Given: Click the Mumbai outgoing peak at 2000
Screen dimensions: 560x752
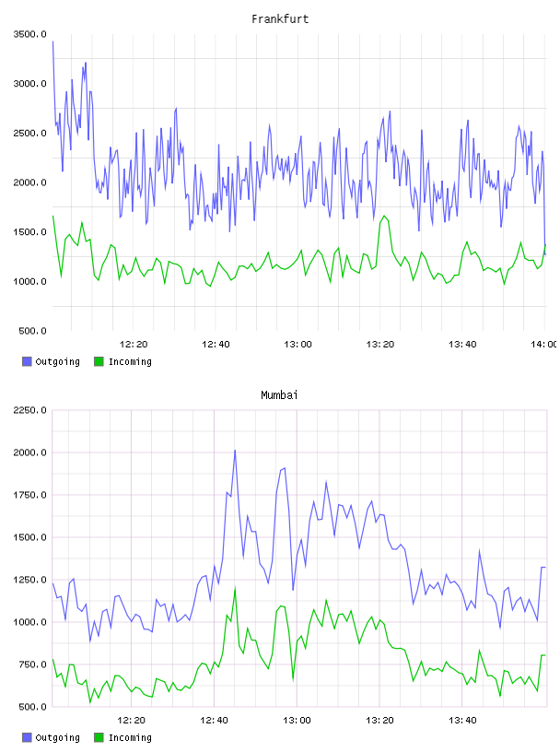Looking at the screenshot, I should click(x=235, y=451).
